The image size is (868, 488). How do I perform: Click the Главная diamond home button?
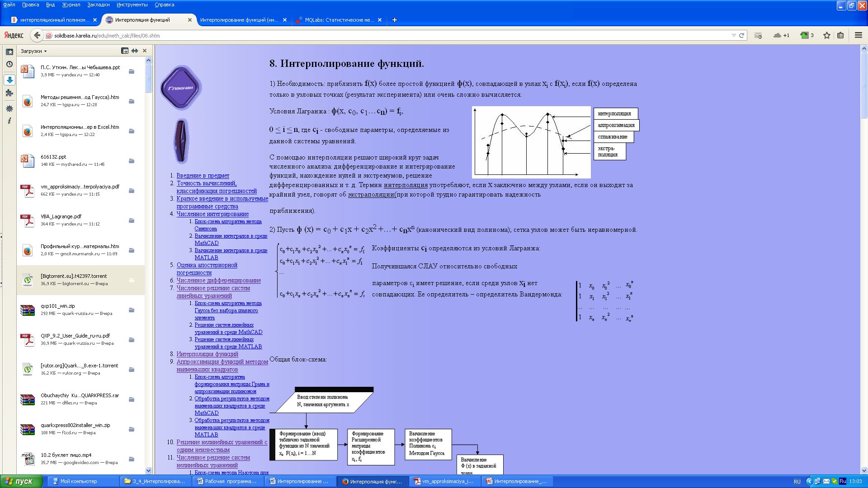click(181, 88)
